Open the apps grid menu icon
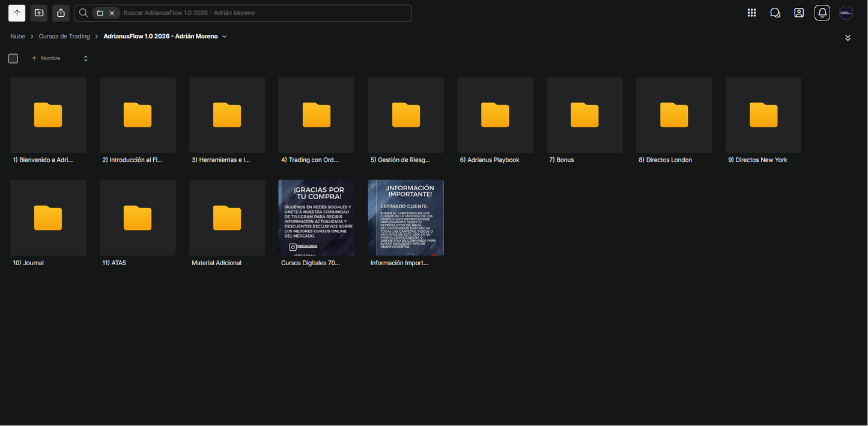 click(x=751, y=13)
